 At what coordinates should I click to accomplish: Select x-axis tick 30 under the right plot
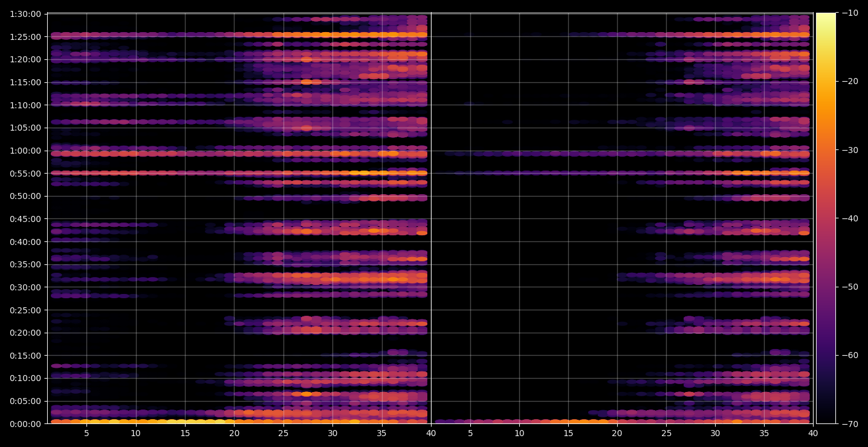coord(715,433)
